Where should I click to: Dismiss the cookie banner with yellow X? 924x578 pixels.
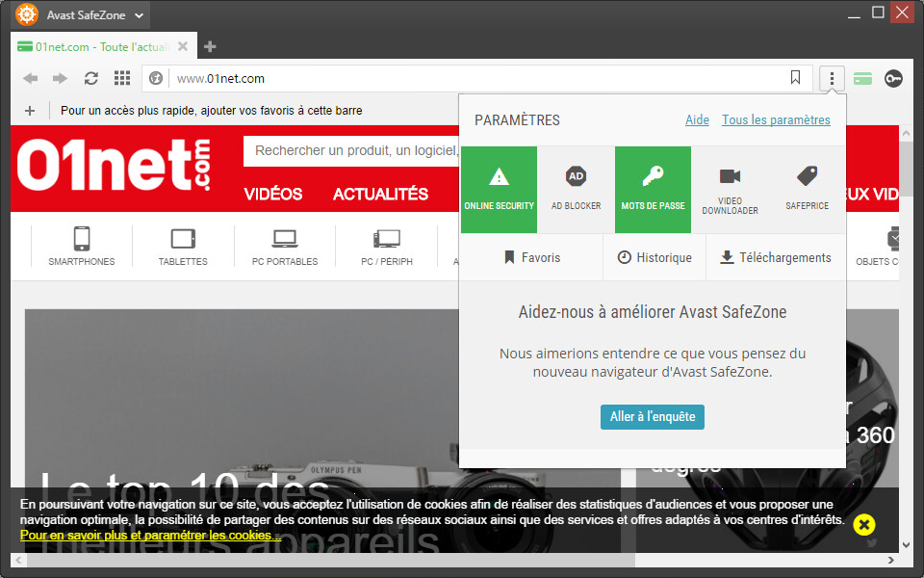864,524
